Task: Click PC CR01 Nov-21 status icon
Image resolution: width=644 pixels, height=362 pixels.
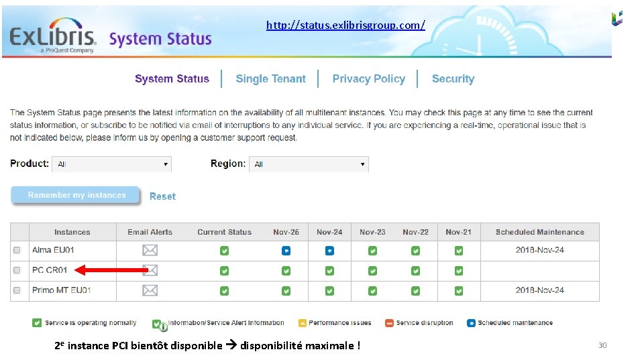Action: (x=459, y=271)
